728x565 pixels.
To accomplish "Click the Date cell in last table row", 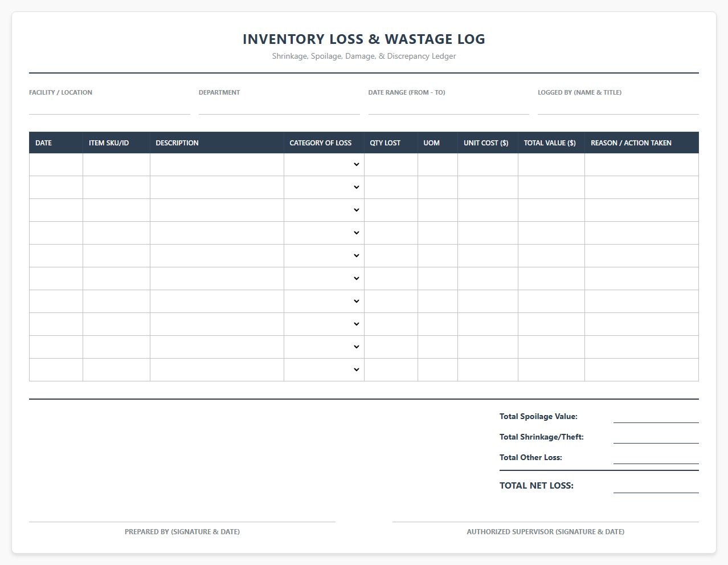I will coord(56,370).
